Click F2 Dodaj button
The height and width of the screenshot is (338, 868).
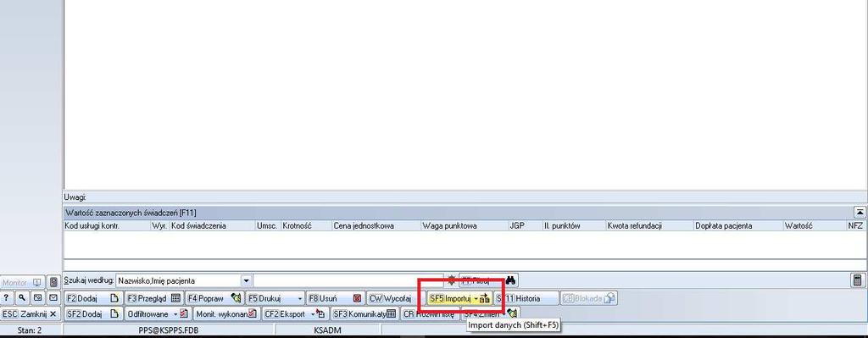(92, 298)
